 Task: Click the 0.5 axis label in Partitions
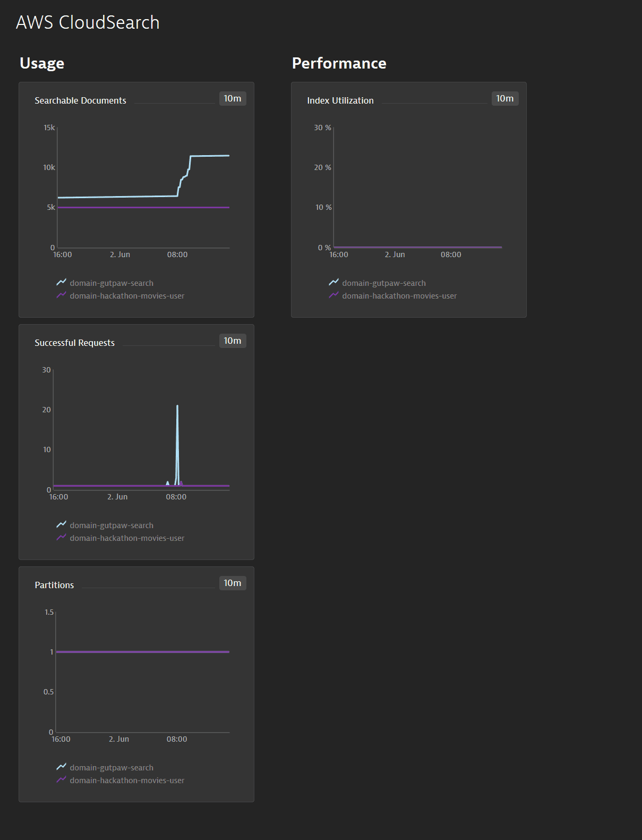click(49, 692)
